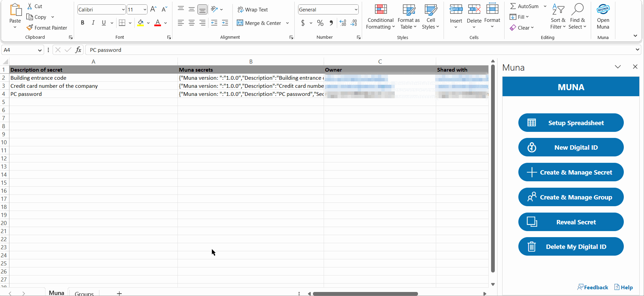
Task: Click the Insert cells icon
Action: tap(456, 9)
